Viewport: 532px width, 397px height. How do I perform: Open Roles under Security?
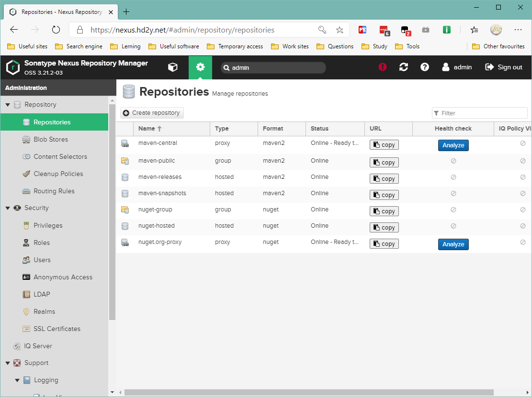coord(54,243)
